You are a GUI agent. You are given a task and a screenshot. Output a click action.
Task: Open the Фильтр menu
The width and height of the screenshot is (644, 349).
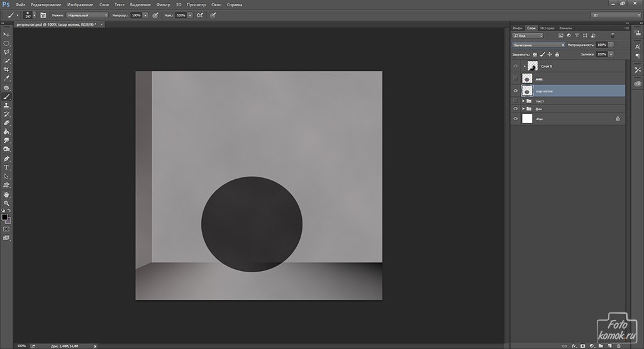point(164,4)
